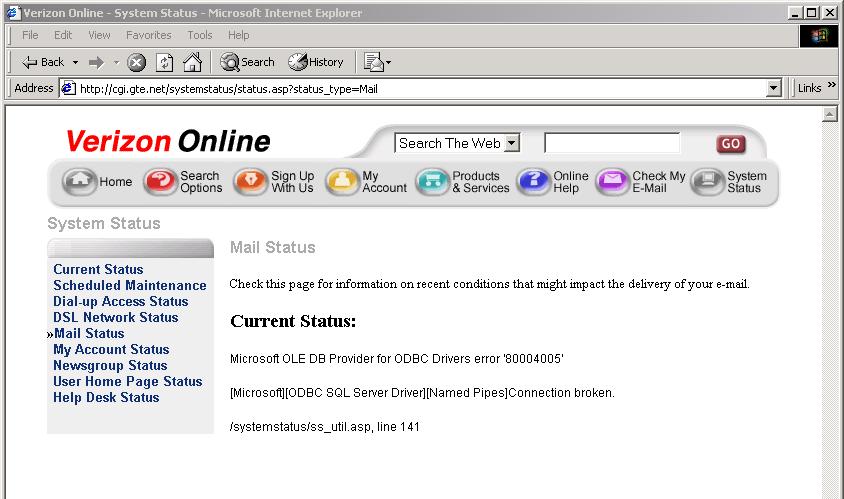The width and height of the screenshot is (844, 499).
Task: Click the 'Mail Status' page heading
Action: pyautogui.click(x=272, y=248)
